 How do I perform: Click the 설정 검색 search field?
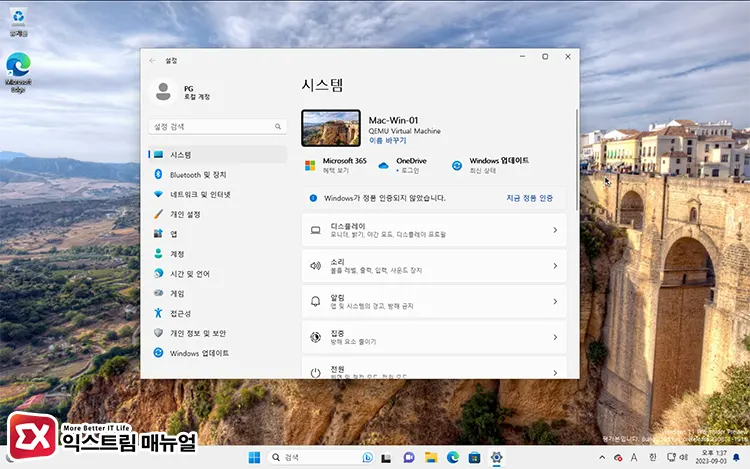pos(210,127)
